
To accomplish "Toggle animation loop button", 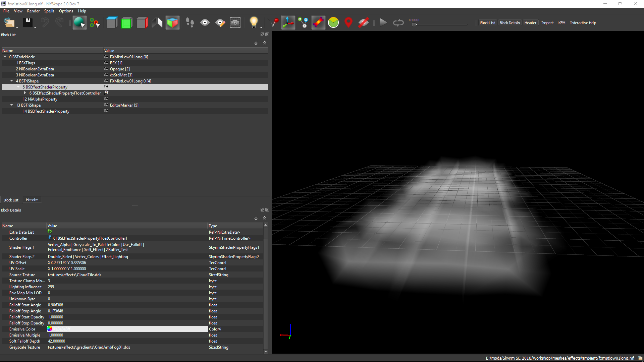I will (x=398, y=23).
